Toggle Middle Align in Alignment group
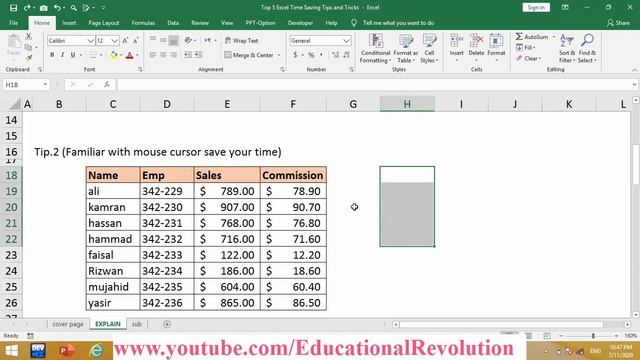Viewport: 640px width, 360px height. [163, 40]
